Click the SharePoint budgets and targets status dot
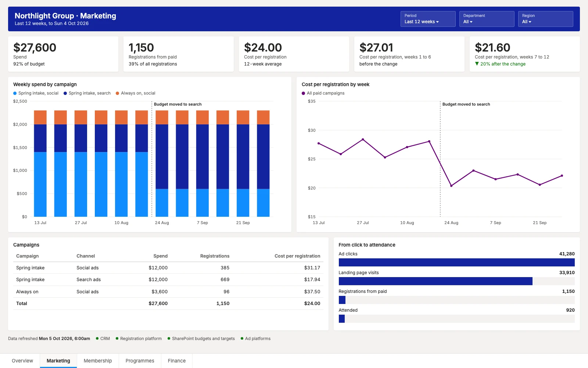 pos(169,339)
